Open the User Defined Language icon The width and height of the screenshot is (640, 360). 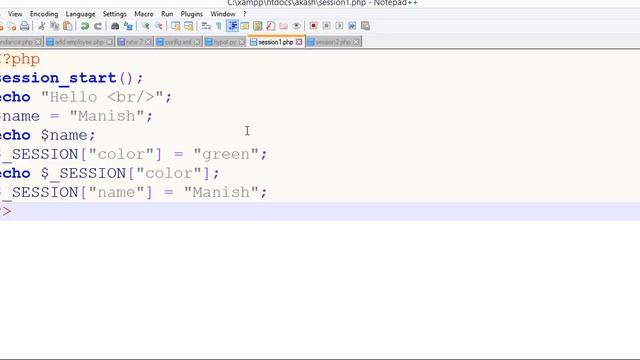(x=244, y=26)
